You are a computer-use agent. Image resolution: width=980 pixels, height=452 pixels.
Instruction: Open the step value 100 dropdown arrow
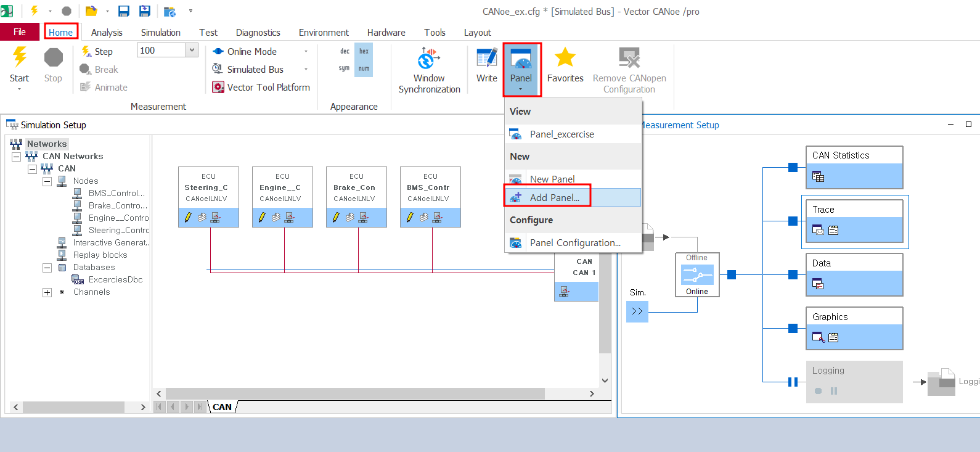[x=192, y=51]
